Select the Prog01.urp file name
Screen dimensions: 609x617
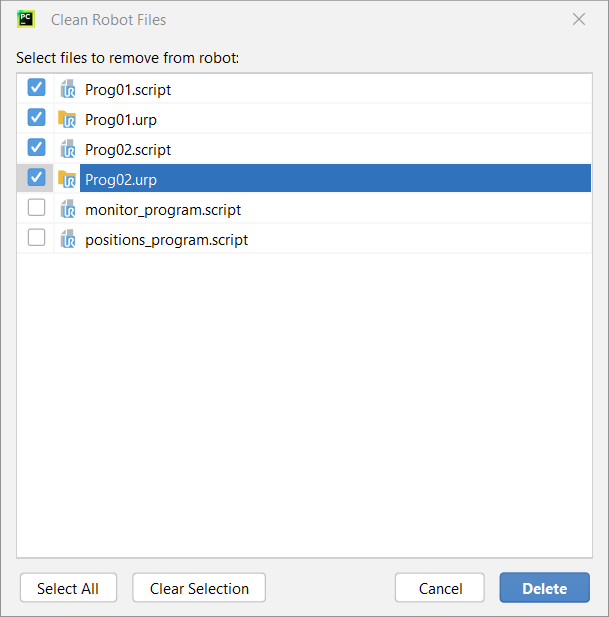121,120
